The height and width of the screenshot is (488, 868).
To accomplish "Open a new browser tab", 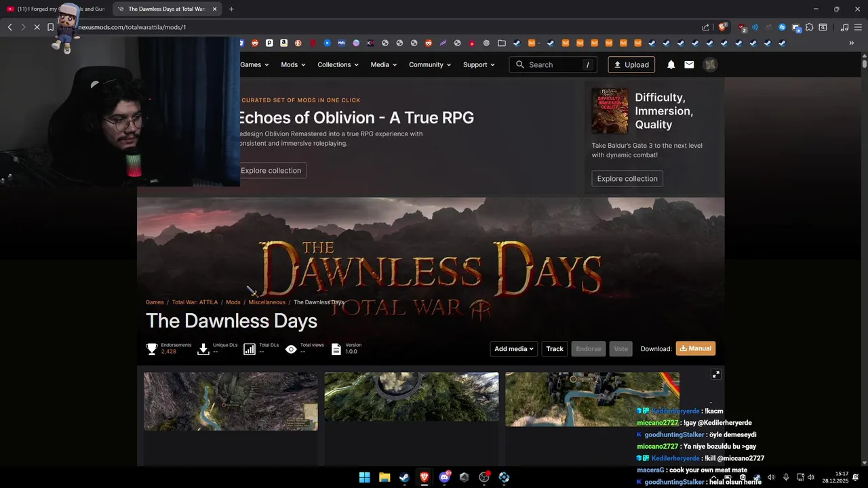I will click(231, 9).
